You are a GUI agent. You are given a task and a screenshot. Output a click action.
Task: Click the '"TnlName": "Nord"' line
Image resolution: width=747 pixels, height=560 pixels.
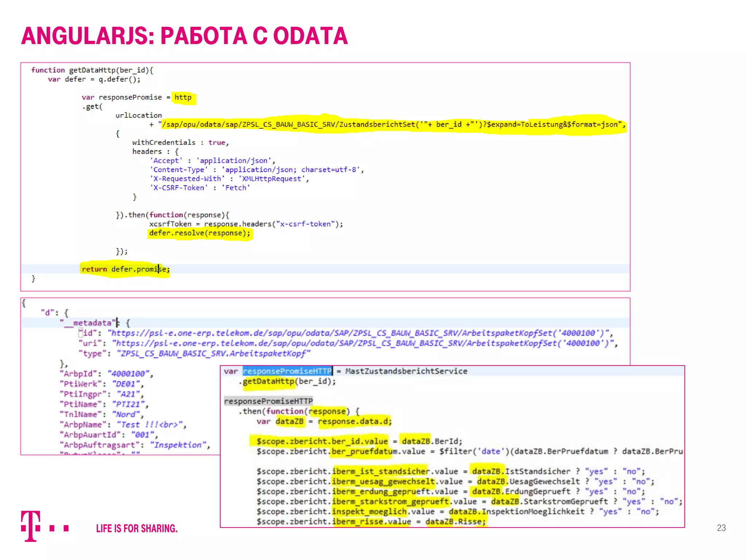[102, 415]
